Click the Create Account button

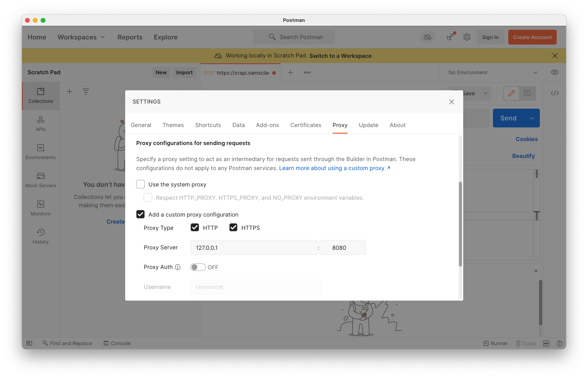tap(532, 37)
